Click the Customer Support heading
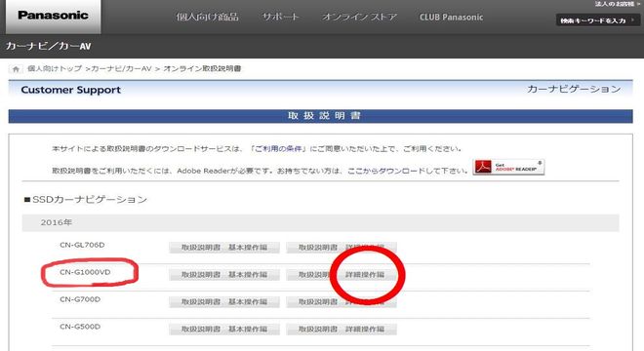The width and height of the screenshot is (644, 351). (x=70, y=90)
